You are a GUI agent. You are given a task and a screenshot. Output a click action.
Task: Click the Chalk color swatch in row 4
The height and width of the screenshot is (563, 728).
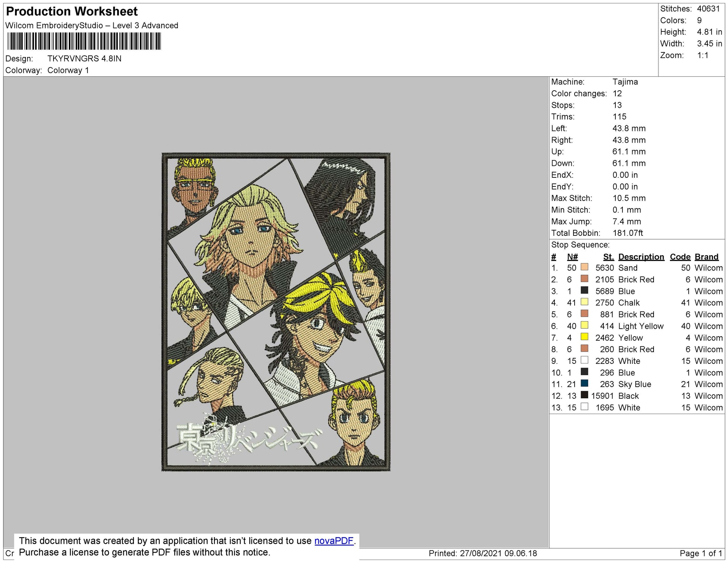584,302
